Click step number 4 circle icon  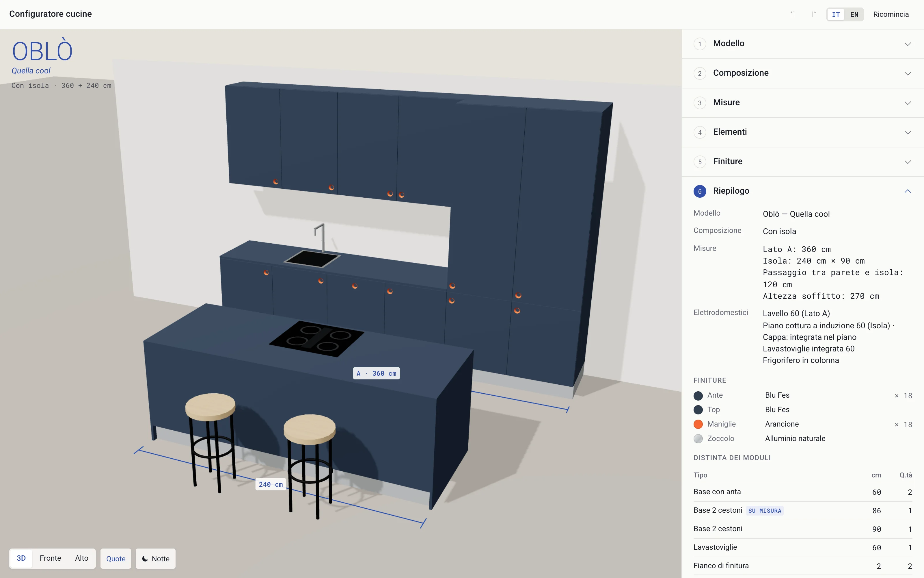[x=699, y=132]
